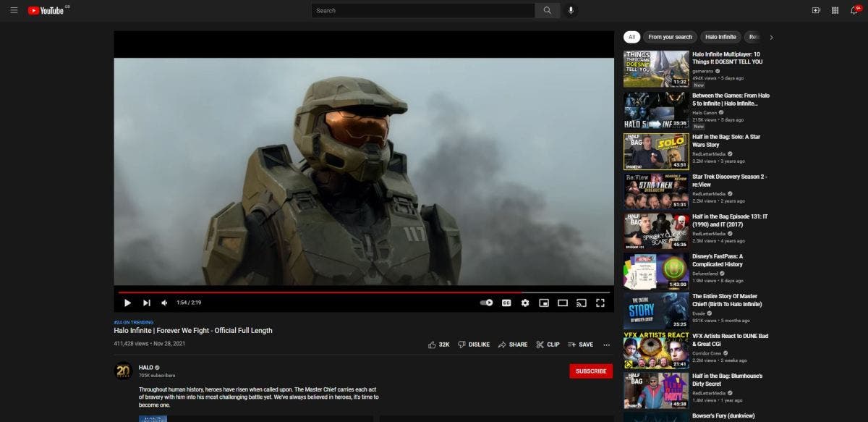Expand more filter chips with right chevron
Screen dimensions: 868x422
click(771, 37)
